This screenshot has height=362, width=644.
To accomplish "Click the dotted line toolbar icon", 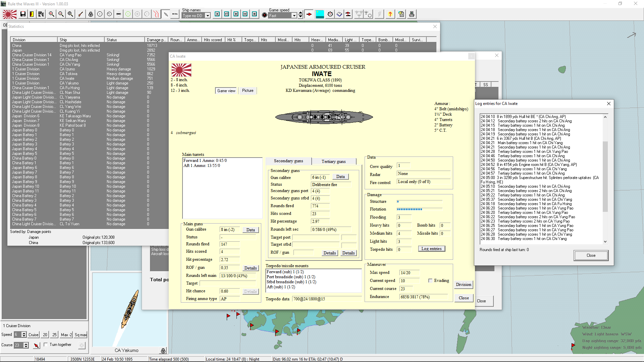I will point(175,14).
